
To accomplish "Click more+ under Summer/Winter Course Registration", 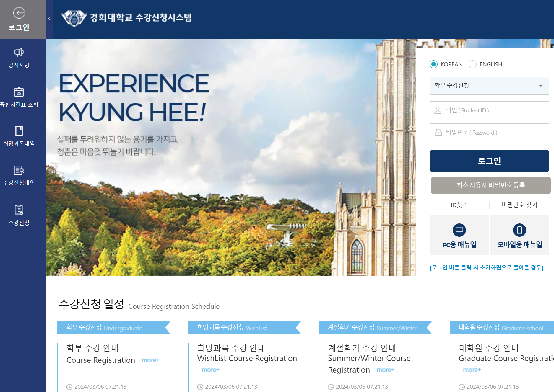I will coord(385,370).
